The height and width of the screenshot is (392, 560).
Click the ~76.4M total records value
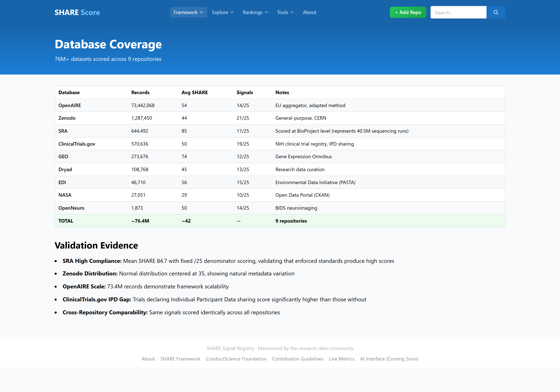click(140, 221)
